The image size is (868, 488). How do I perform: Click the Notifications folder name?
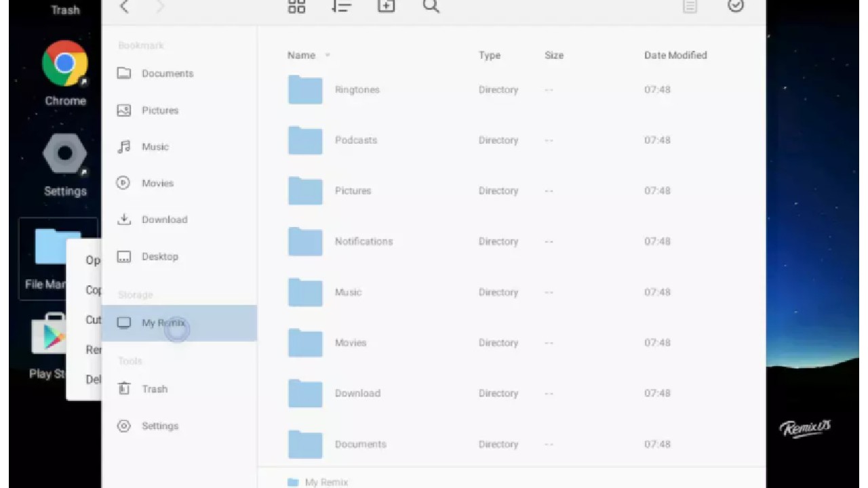[363, 241]
